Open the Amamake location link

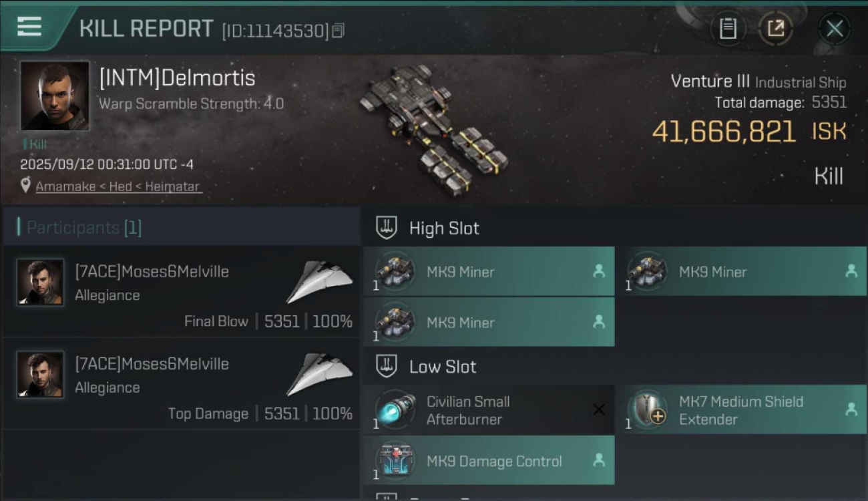click(x=118, y=186)
